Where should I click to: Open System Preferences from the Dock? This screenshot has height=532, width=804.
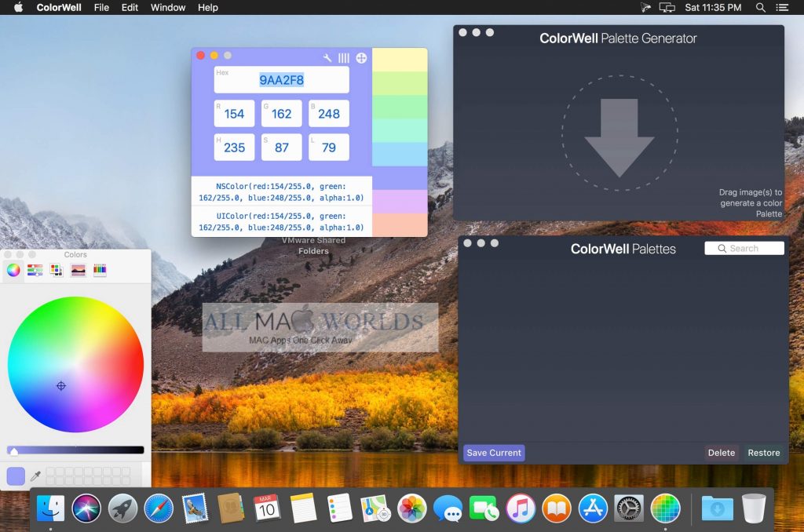pos(629,508)
